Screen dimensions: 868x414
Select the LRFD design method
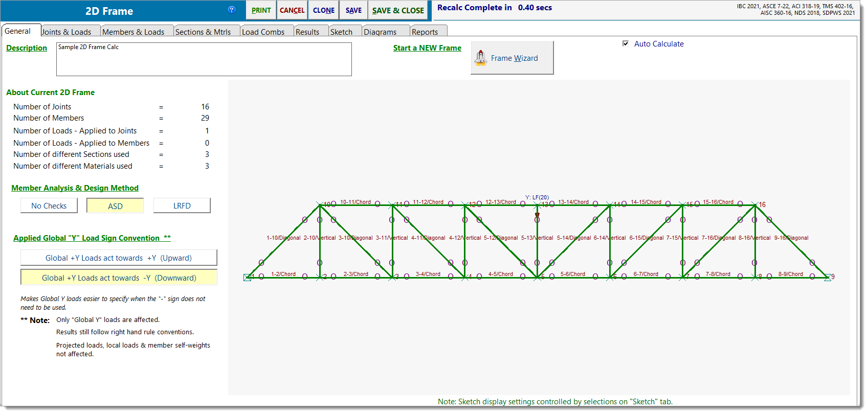click(182, 206)
